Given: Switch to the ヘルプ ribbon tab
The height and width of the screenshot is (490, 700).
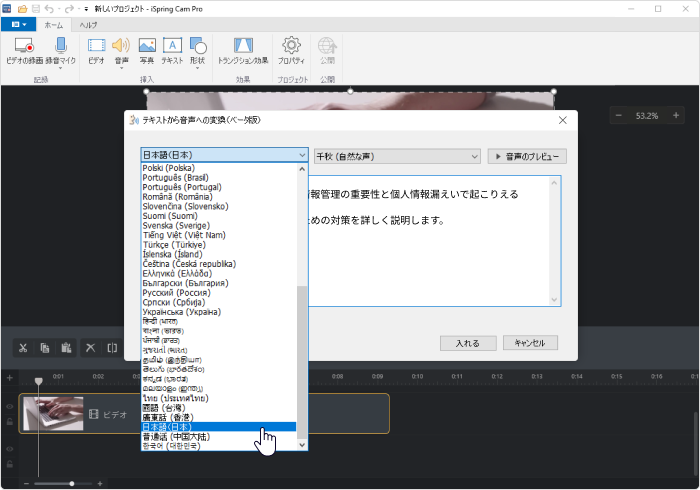Looking at the screenshot, I should [88, 25].
